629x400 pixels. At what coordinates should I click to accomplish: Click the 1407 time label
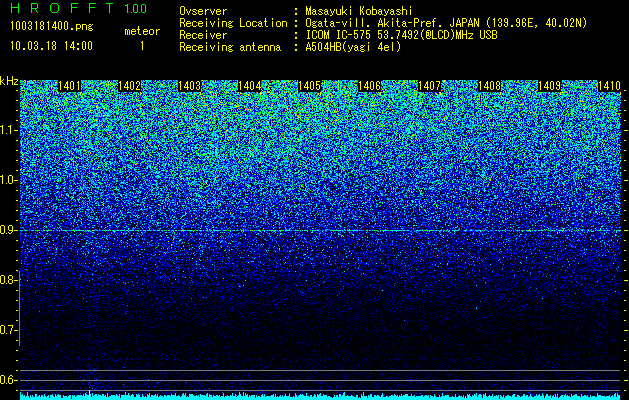(x=430, y=86)
